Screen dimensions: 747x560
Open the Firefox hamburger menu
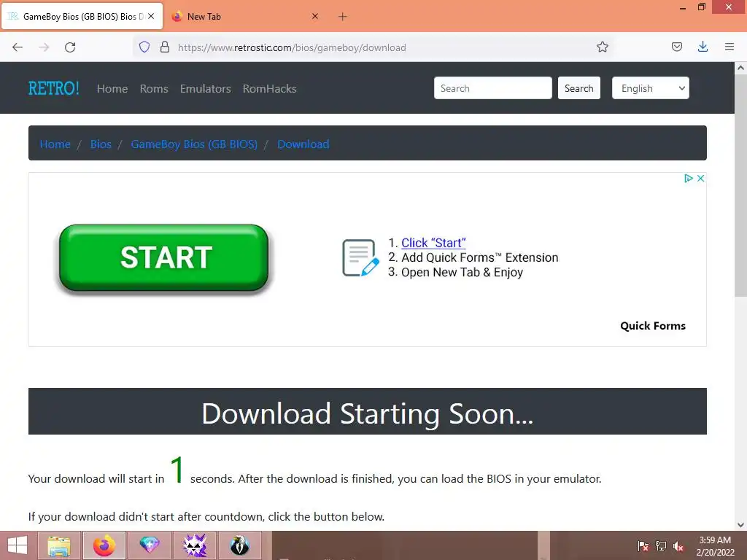pyautogui.click(x=729, y=47)
